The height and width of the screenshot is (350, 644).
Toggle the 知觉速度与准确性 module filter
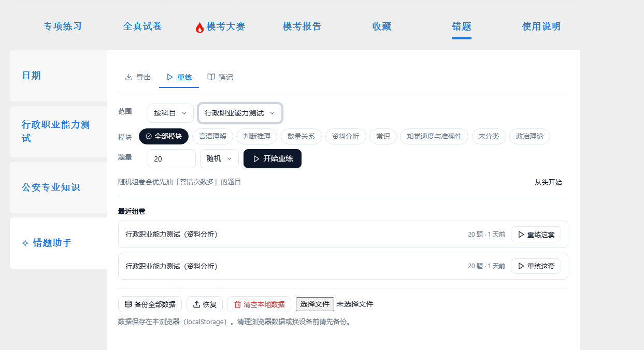click(x=434, y=136)
